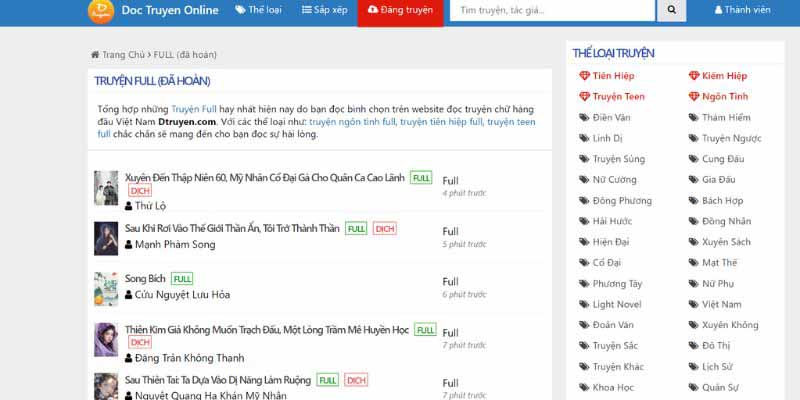Select the Kiếm Hiệp genre
Image resolution: width=800 pixels, height=400 pixels.
click(724, 76)
